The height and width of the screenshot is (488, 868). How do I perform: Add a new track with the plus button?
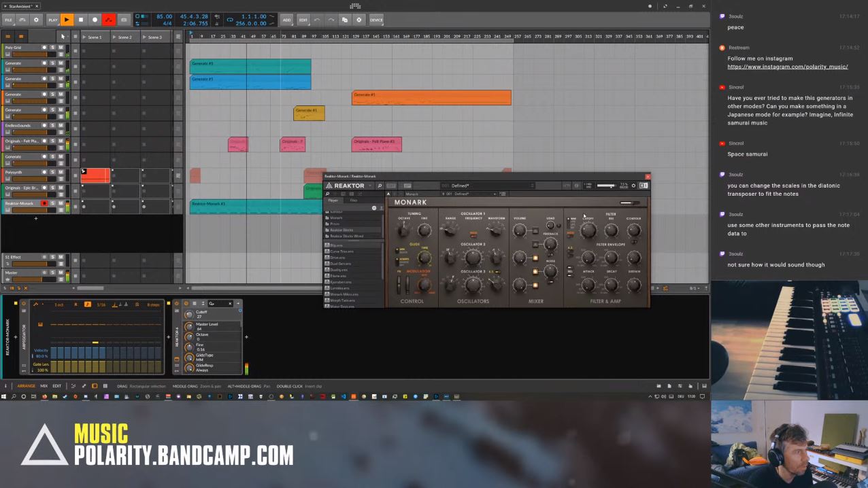[x=36, y=218]
